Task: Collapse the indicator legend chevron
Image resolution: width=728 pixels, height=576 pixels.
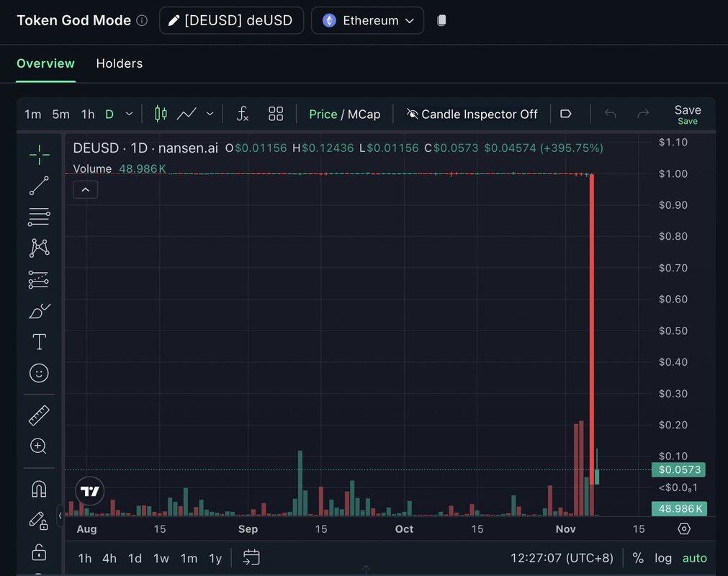Action: click(85, 190)
